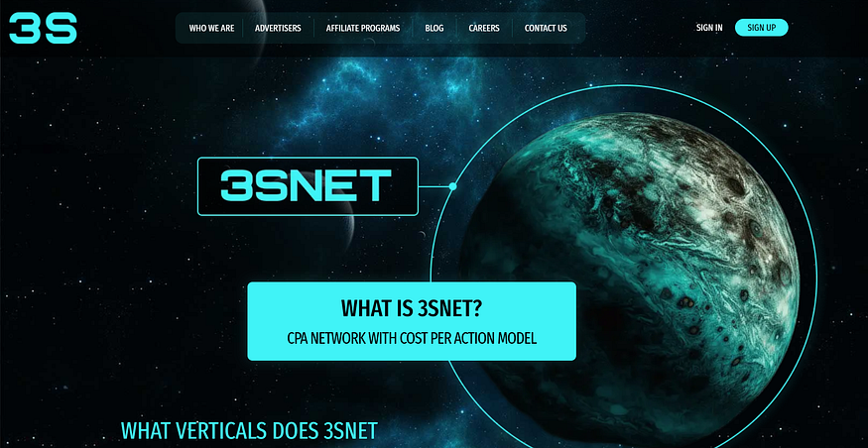Click the What Is 3SNET banner
The height and width of the screenshot is (448, 868).
click(412, 321)
